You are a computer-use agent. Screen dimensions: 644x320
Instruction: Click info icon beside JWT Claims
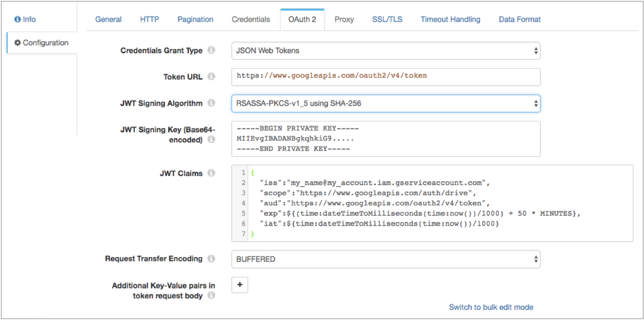(211, 173)
